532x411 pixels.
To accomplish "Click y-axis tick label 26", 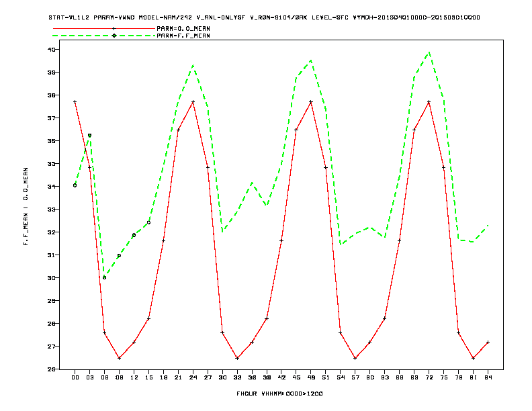I will click(52, 369).
